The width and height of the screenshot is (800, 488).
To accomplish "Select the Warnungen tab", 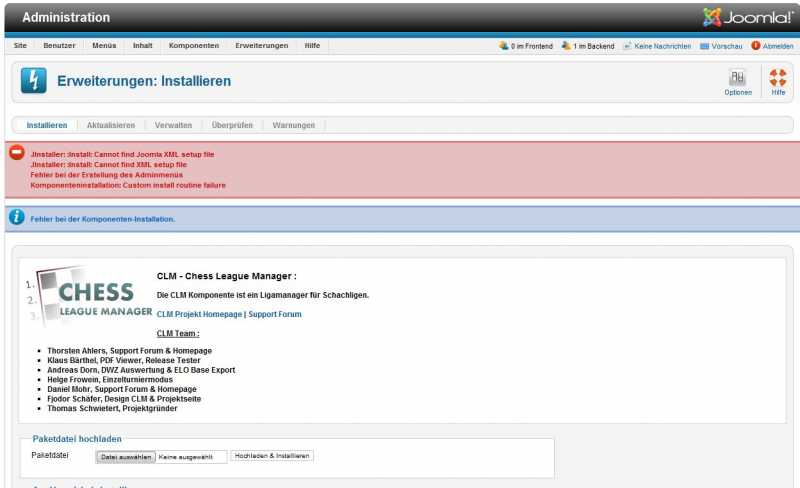I will (x=293, y=125).
